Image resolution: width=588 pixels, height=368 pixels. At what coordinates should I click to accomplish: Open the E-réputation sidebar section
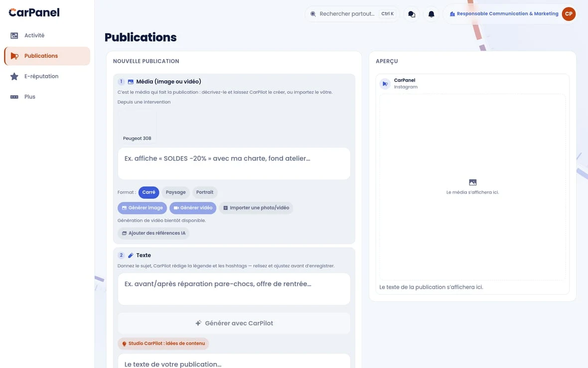(47, 76)
